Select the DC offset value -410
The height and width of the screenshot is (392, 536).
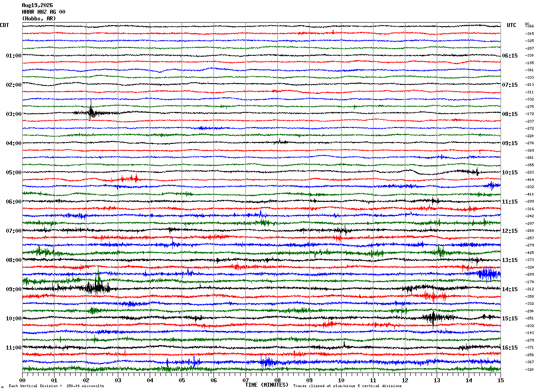(529, 194)
